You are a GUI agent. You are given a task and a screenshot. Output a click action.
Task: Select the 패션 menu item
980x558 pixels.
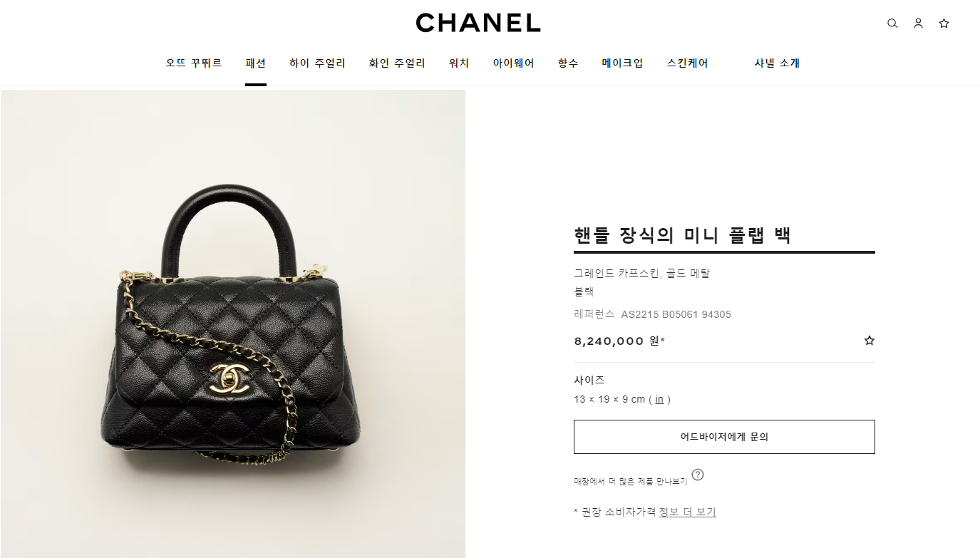coord(256,63)
